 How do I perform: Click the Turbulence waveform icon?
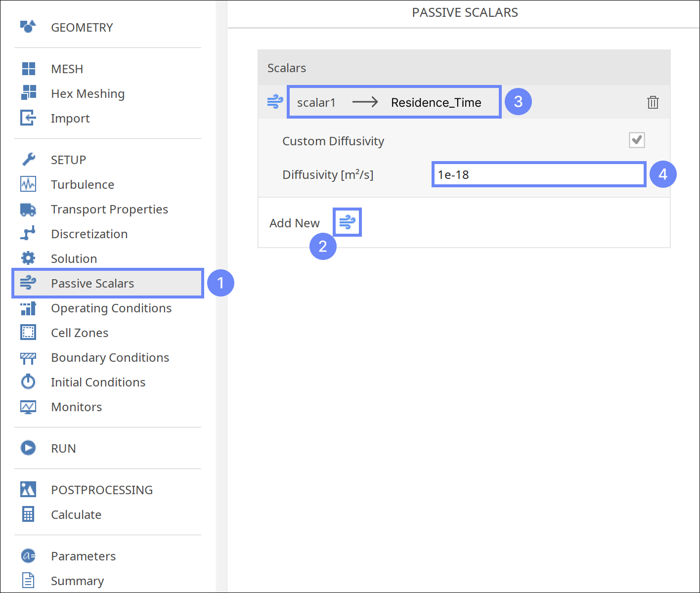(28, 184)
